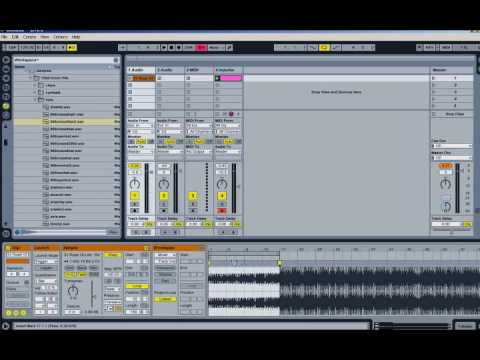Click the clip Transpose knob
This screenshot has height=360, width=480.
pyautogui.click(x=73, y=291)
